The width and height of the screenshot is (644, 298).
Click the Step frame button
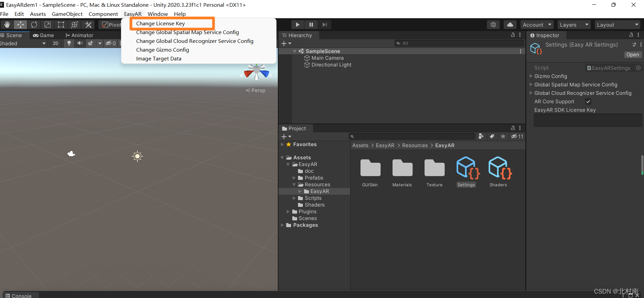pos(324,25)
